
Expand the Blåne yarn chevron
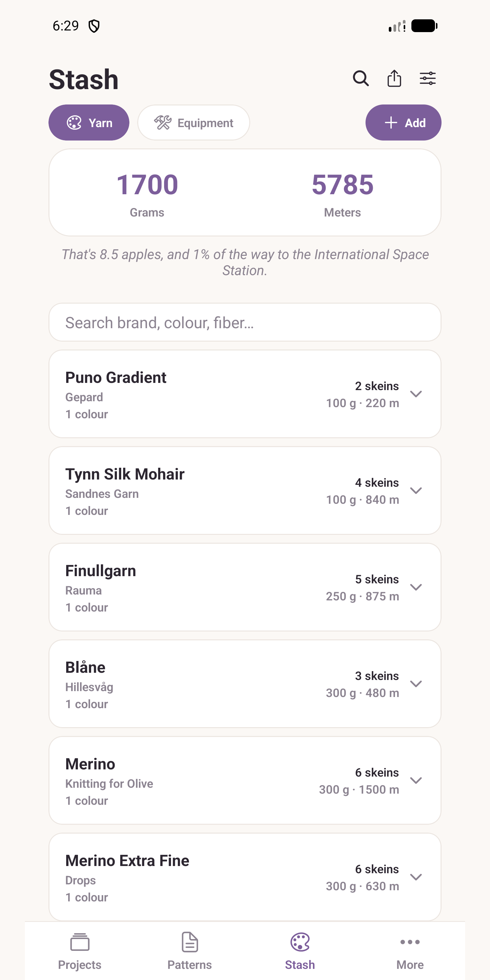coord(416,684)
